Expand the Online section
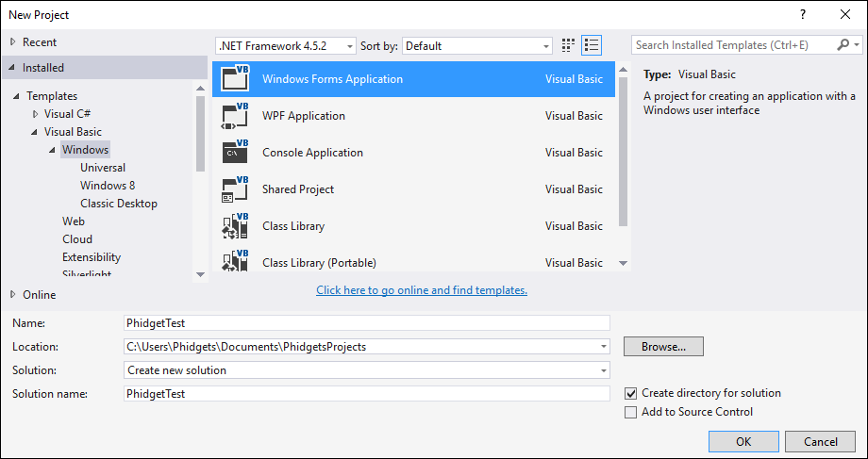868x459 pixels. tap(13, 295)
